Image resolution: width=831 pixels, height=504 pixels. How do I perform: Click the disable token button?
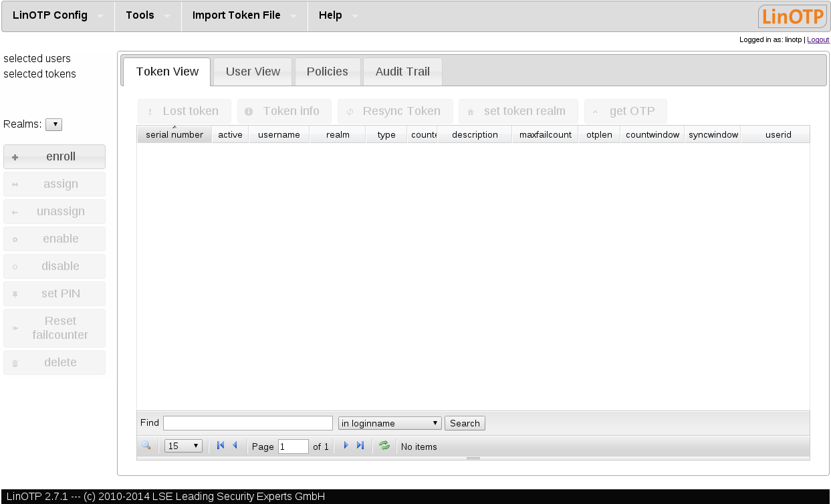click(x=54, y=266)
